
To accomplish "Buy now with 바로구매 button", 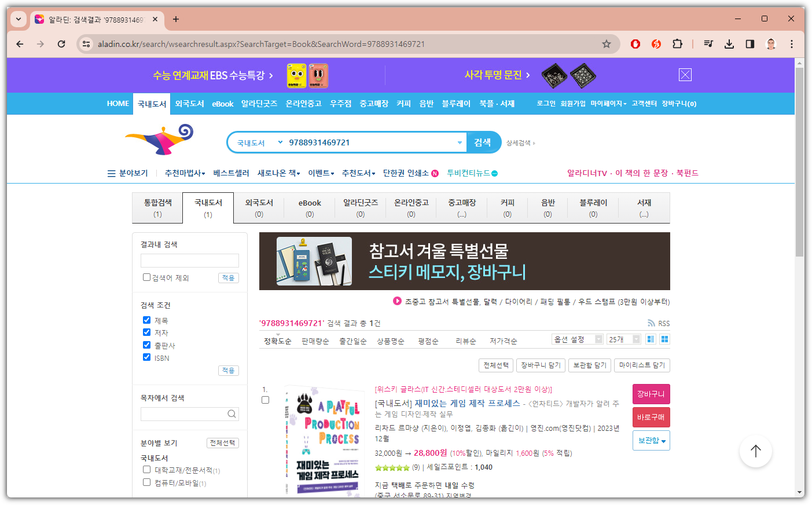I will pyautogui.click(x=651, y=418).
